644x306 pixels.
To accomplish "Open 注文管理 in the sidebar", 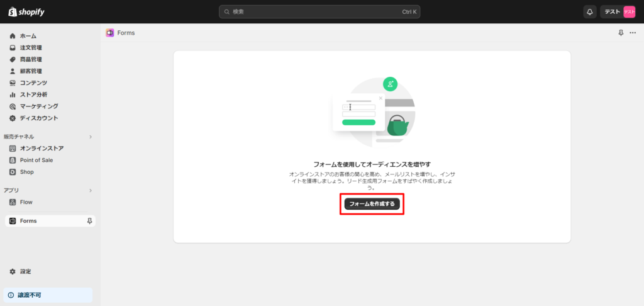I will pyautogui.click(x=31, y=48).
